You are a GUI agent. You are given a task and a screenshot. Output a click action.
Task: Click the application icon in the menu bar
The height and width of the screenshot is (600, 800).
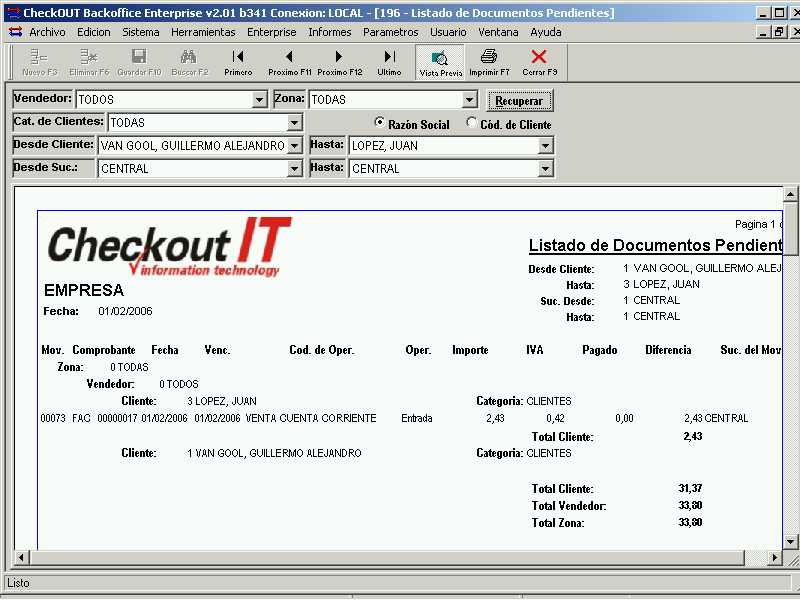point(15,32)
